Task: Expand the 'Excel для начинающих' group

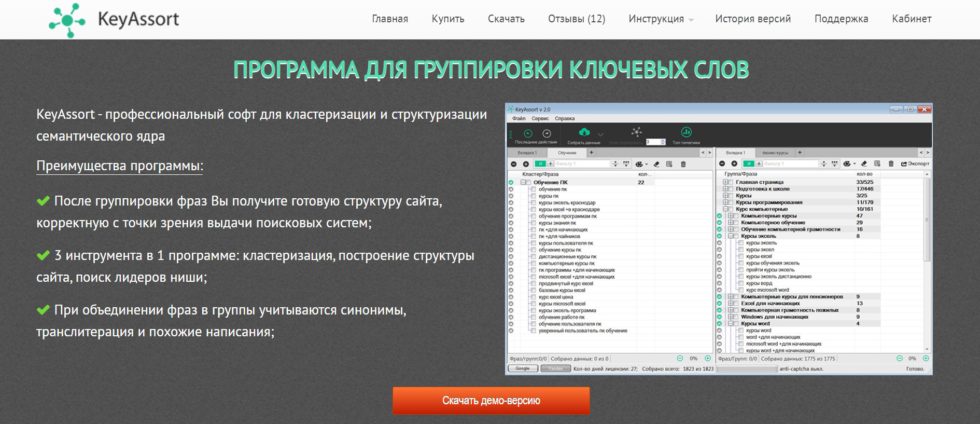Action: (730, 304)
